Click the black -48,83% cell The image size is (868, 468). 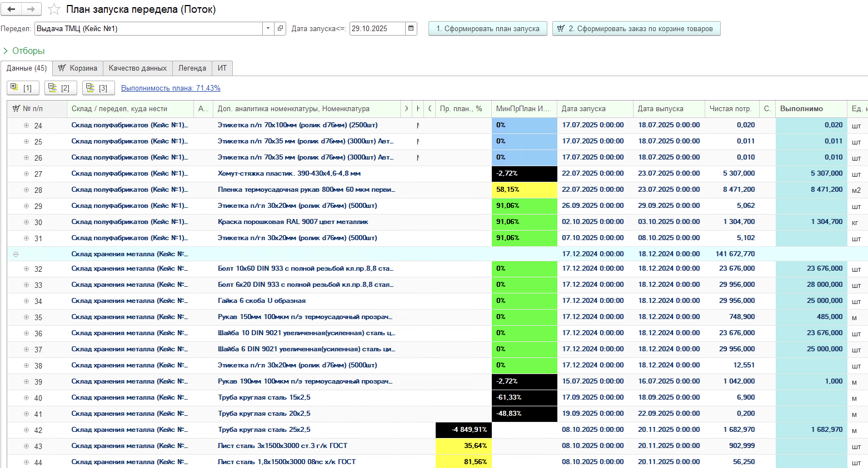pyautogui.click(x=524, y=414)
